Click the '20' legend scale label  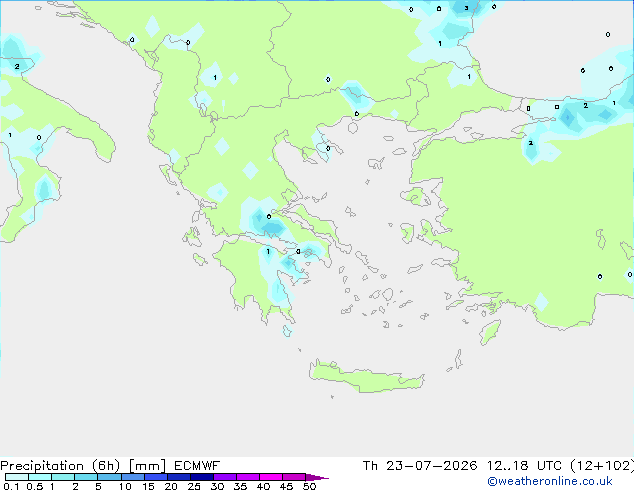click(x=171, y=486)
